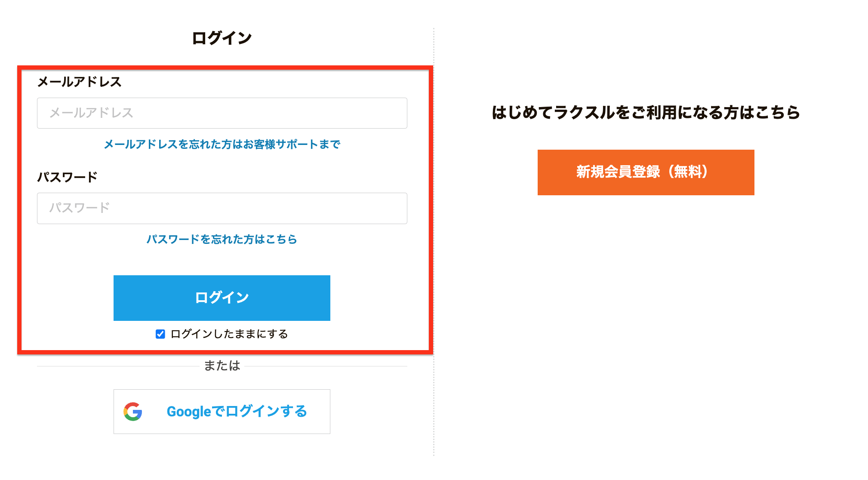Click the horizontal line right of または
Screen dimensions: 868x480
(x=326, y=366)
